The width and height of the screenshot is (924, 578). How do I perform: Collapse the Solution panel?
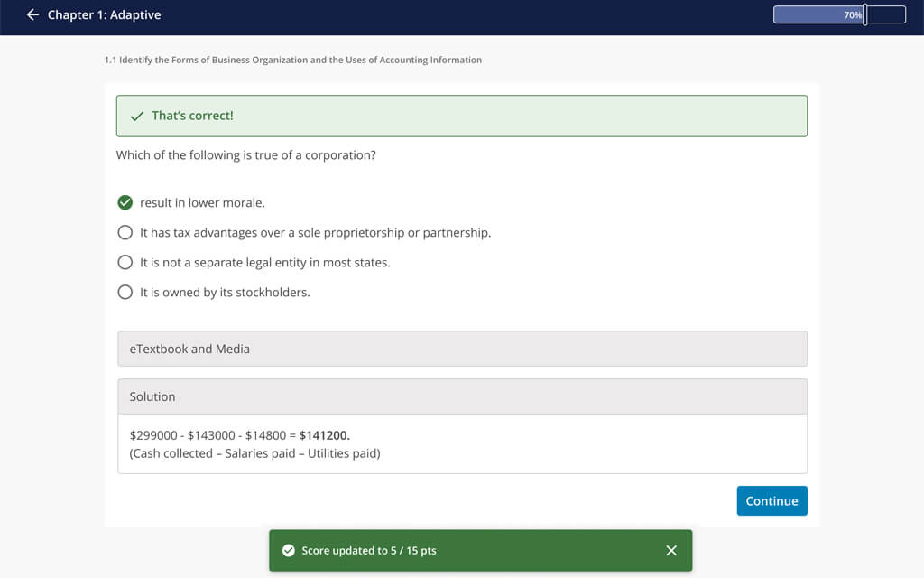pos(462,396)
